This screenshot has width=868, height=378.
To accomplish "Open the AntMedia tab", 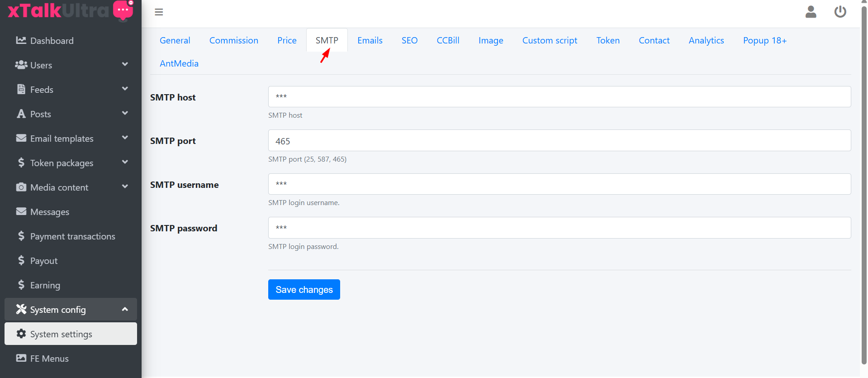I will (x=179, y=63).
